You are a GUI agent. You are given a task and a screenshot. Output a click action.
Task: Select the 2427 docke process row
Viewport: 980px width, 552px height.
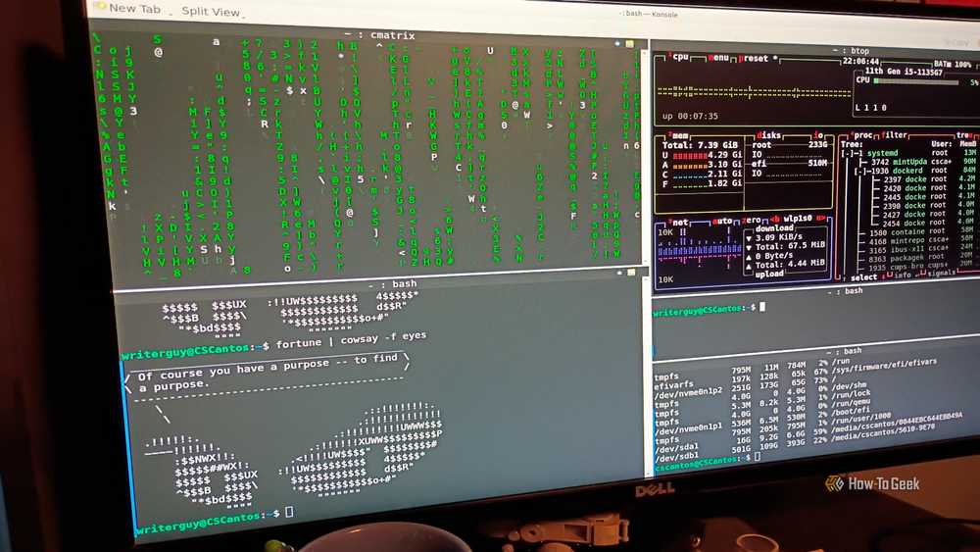pos(922,215)
